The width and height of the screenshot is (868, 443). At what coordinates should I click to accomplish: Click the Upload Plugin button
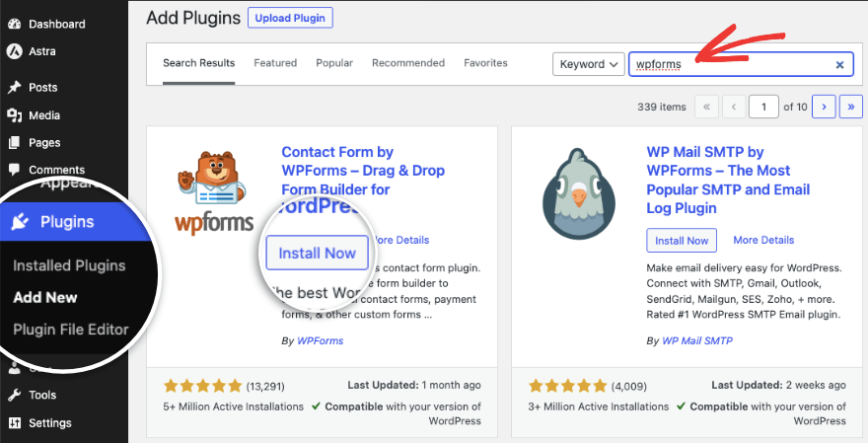point(290,18)
